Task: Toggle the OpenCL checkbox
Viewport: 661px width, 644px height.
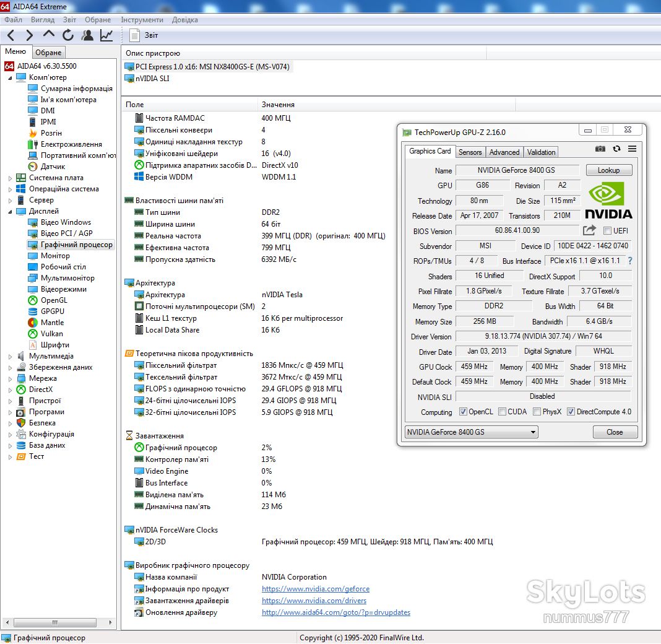Action: click(x=463, y=412)
